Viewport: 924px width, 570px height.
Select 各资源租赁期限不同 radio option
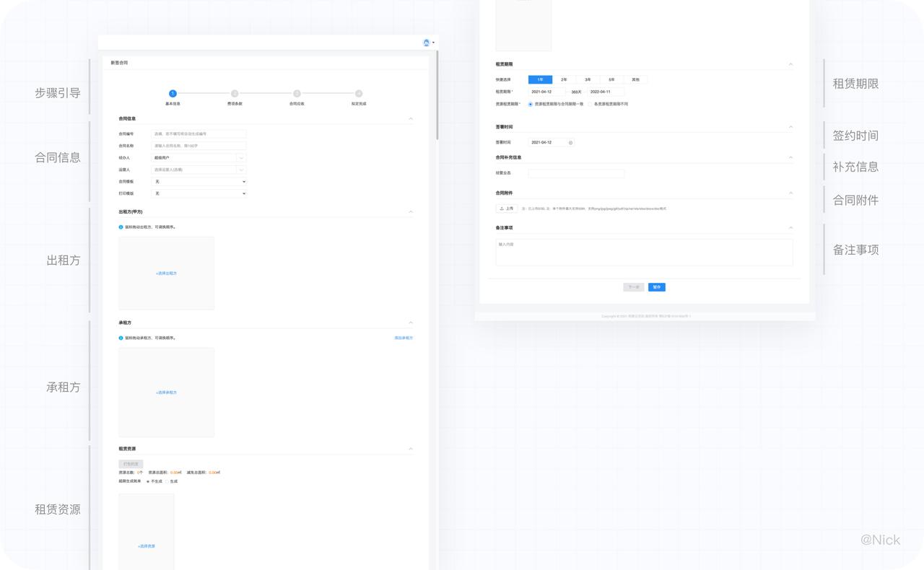click(x=590, y=104)
